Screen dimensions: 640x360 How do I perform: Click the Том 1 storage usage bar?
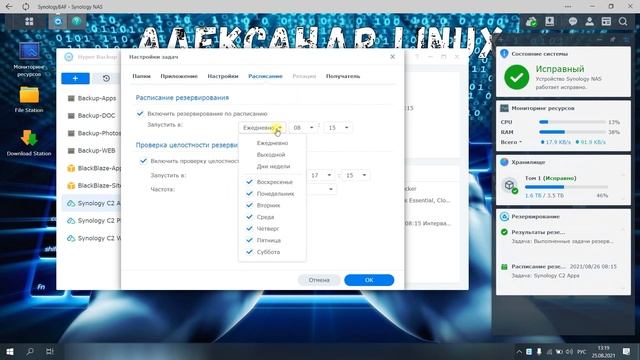point(566,187)
